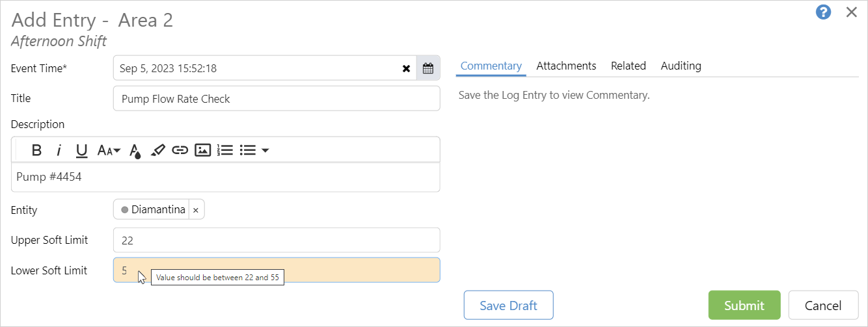Toggle underline formatting in description toolbar
The image size is (868, 327).
coord(81,150)
